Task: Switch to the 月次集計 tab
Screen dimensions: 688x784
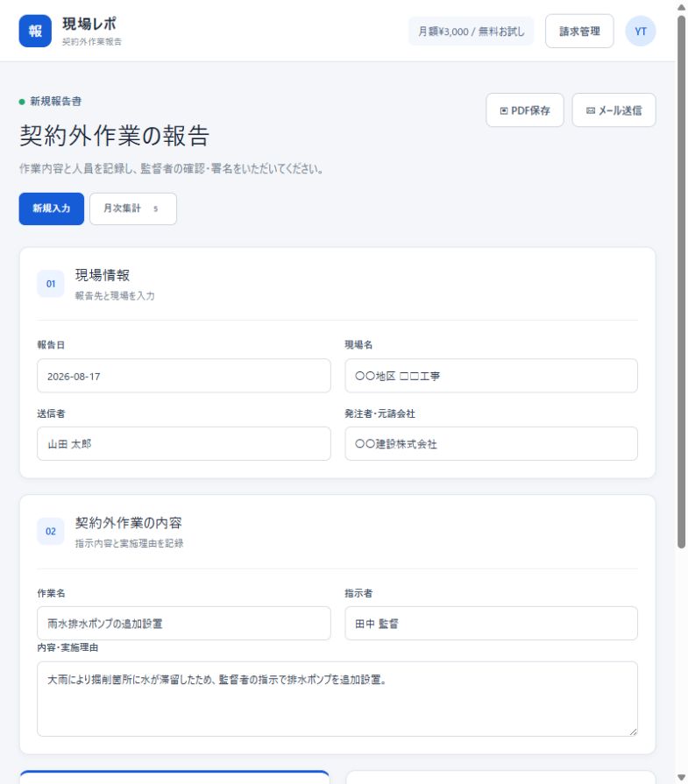Action: 133,208
